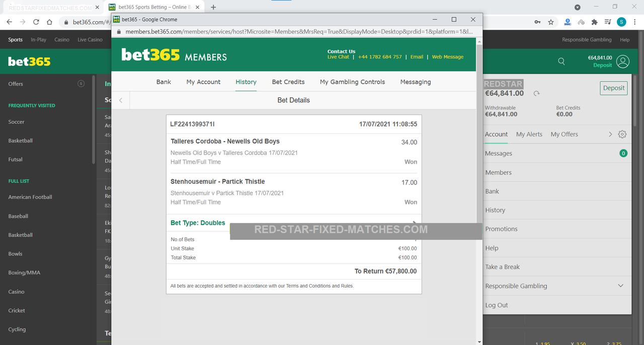Refresh the balance beside €64,841.00
This screenshot has height=345, width=644.
tap(536, 94)
